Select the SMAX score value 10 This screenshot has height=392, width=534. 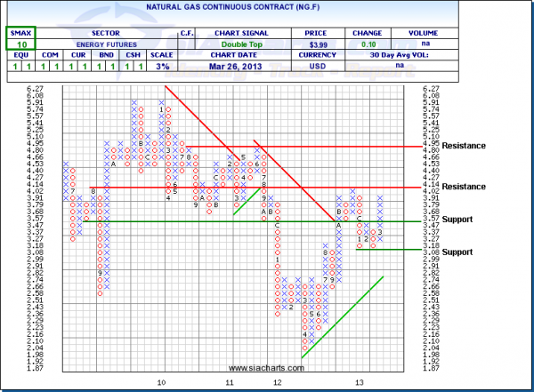[18, 44]
